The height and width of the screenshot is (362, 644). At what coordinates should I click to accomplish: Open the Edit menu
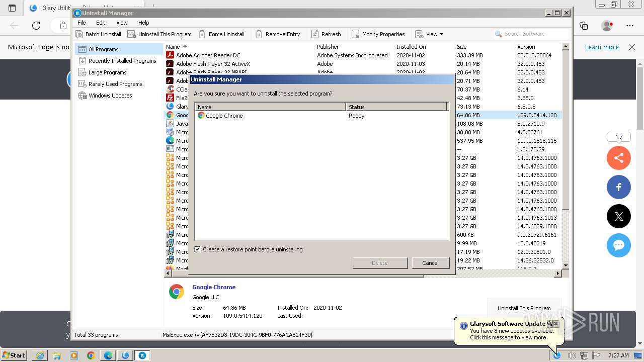[x=101, y=23]
